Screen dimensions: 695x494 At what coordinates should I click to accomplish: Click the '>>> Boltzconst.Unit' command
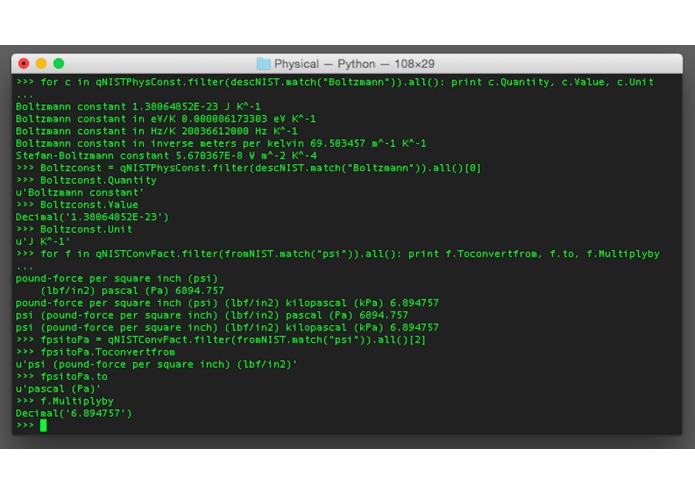tap(74, 229)
